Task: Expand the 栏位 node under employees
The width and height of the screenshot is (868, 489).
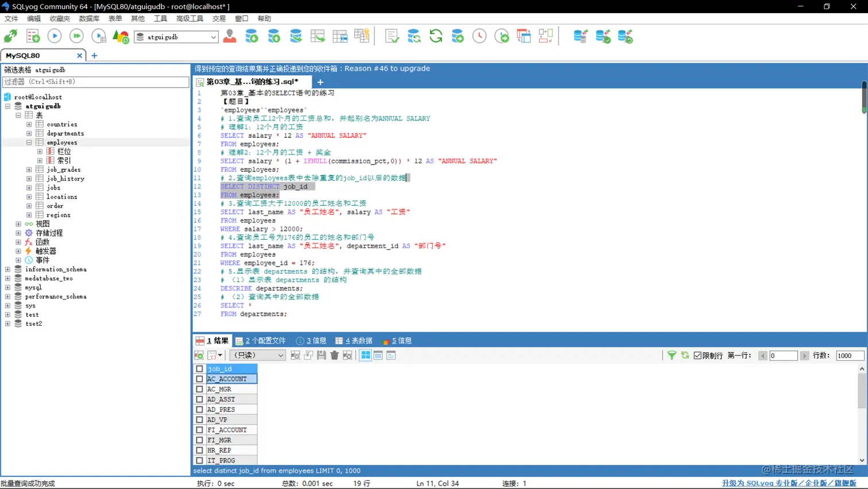Action: [40, 152]
